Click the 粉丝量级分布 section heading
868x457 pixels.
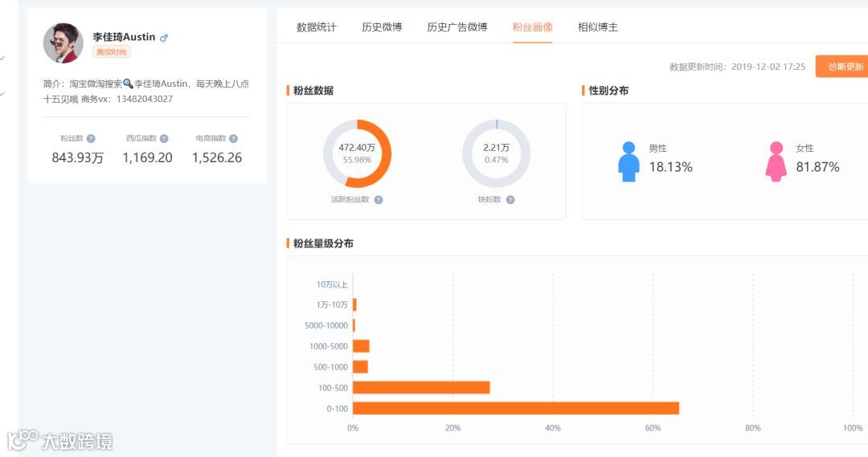(323, 243)
